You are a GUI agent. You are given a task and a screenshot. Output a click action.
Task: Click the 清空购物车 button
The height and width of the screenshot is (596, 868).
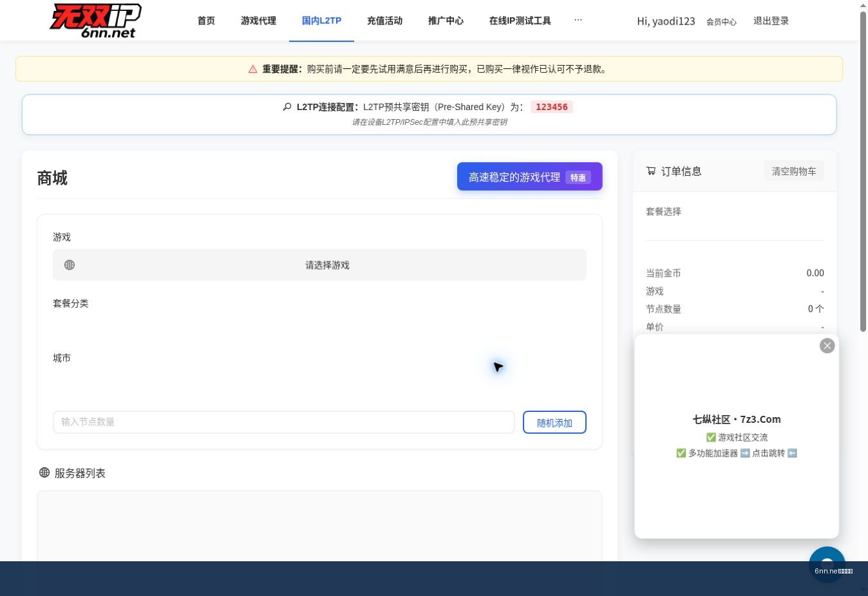pos(794,171)
